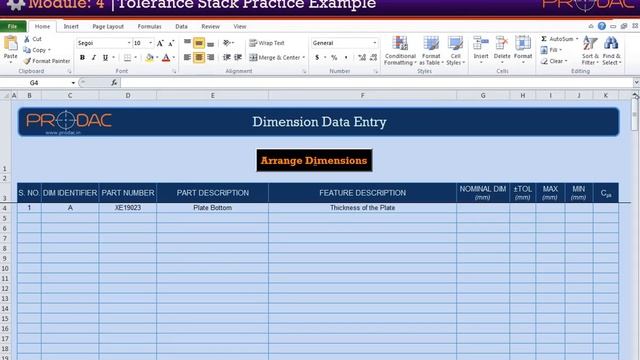
Task: Click the Paste clipboard icon
Action: 11,44
